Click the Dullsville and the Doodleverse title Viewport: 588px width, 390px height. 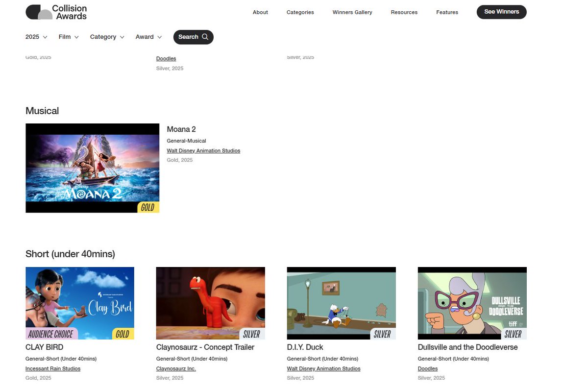468,347
